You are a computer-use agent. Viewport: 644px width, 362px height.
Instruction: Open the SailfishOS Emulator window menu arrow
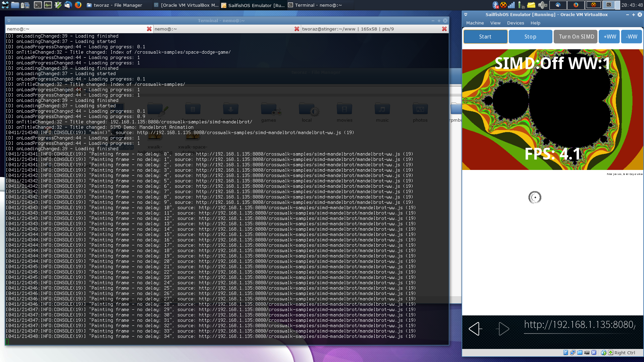click(x=466, y=15)
